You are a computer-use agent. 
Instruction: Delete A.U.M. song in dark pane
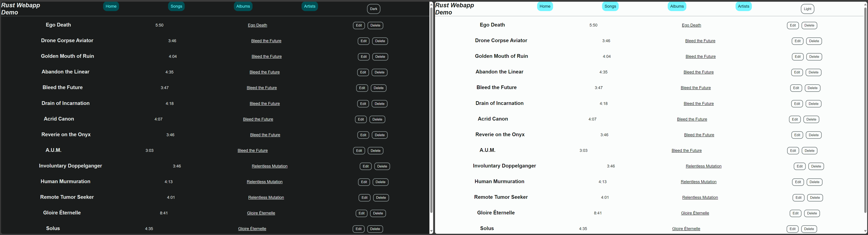tap(375, 151)
